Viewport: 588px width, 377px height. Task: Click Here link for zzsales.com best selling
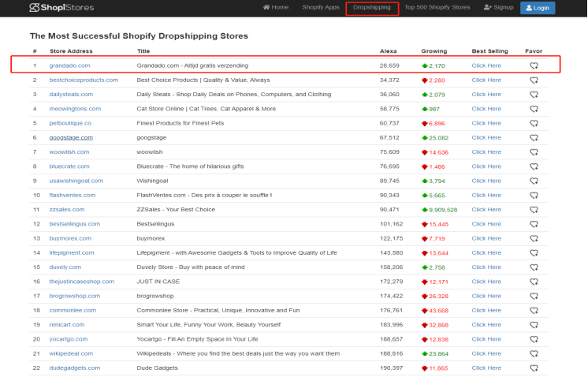click(486, 209)
